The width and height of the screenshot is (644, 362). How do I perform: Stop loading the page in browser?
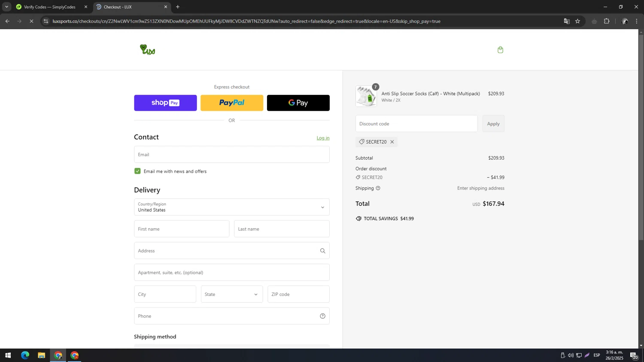point(31,21)
